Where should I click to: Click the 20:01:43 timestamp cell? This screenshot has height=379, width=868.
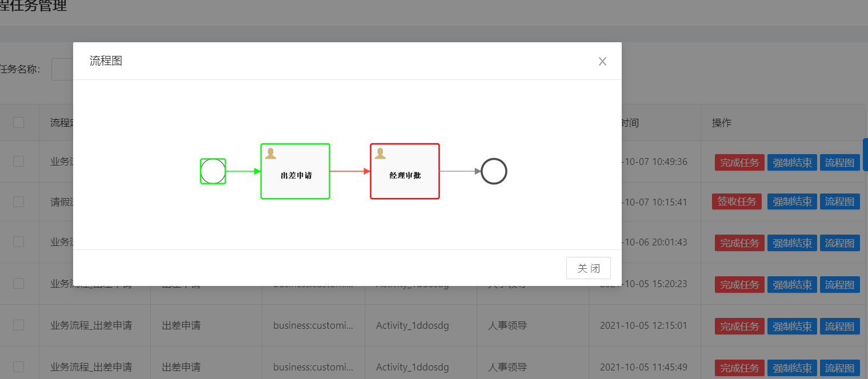(x=654, y=242)
